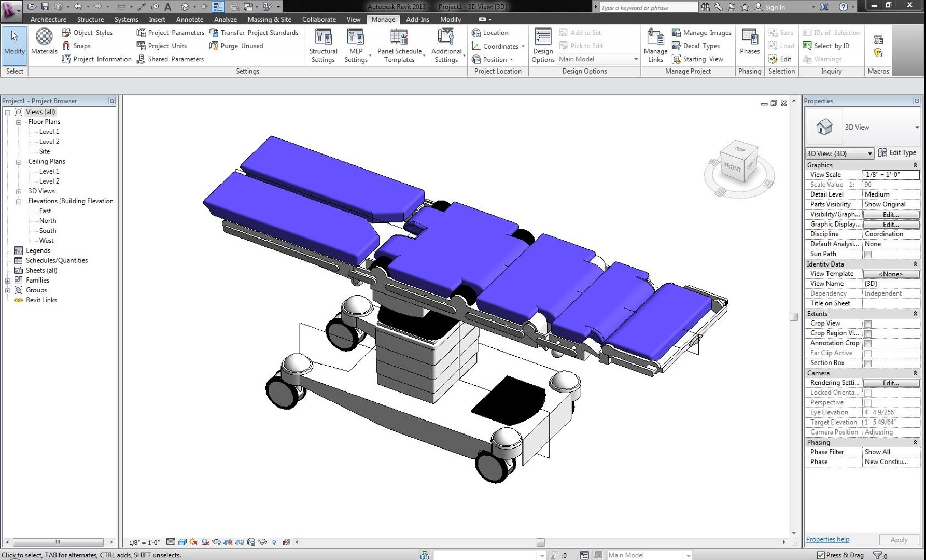Screen dimensions: 926x560
Task: Click Purge Unused
Action: pyautogui.click(x=236, y=46)
